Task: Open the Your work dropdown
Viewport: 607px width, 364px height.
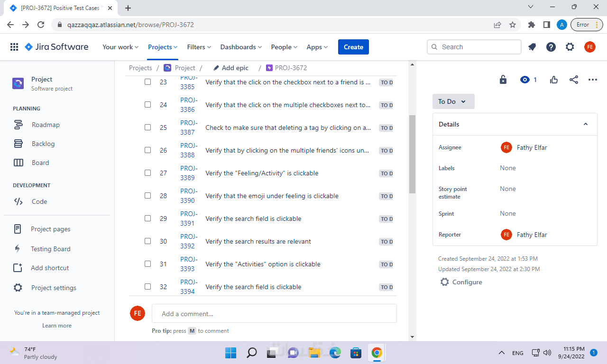Action: pos(120,47)
